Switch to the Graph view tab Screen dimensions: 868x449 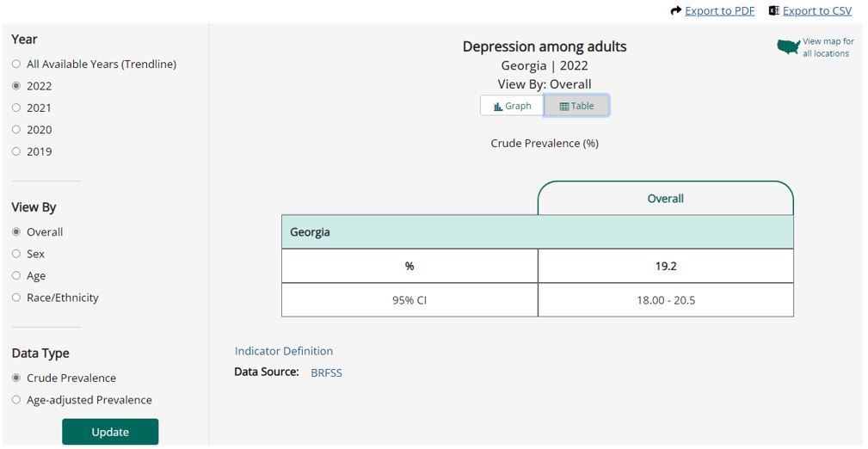513,106
